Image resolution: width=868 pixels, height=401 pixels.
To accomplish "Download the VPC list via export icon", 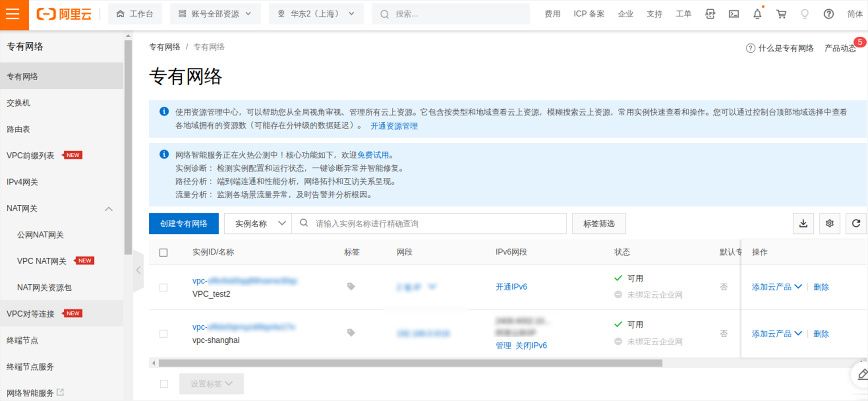I will pos(803,223).
